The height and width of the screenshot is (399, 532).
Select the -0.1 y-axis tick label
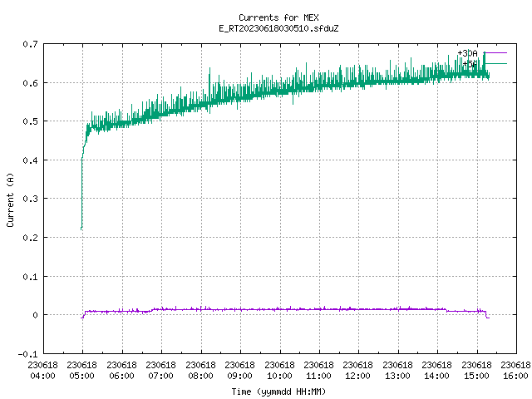(27, 354)
